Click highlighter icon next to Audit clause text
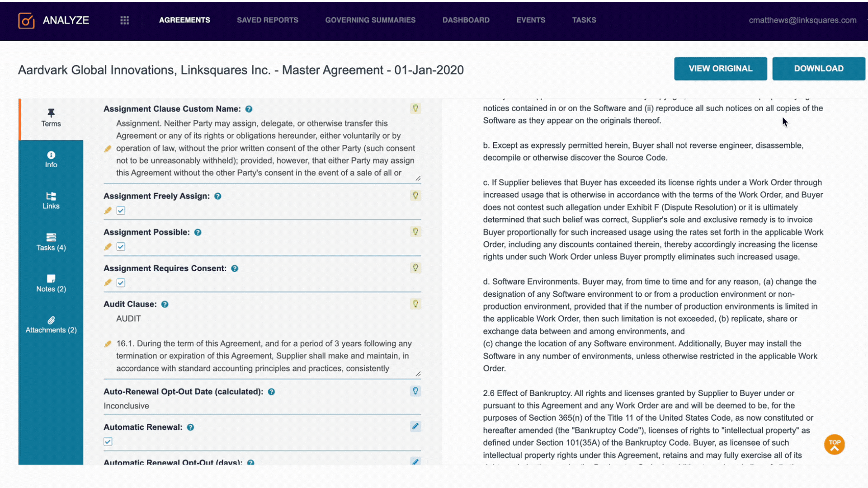Viewport: 868px width, 488px height. pyautogui.click(x=108, y=344)
